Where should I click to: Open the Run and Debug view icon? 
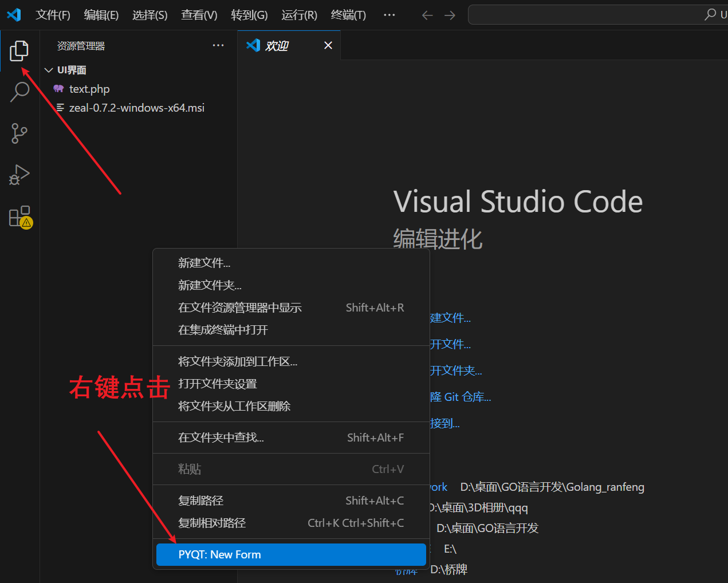pos(19,175)
